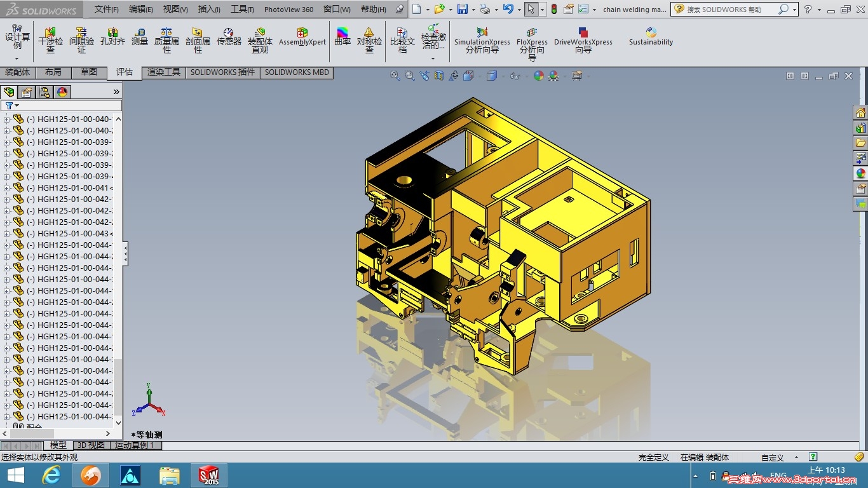Screen dimensions: 868x488
Task: Select the 测量 measure tool
Action: coord(139,37)
